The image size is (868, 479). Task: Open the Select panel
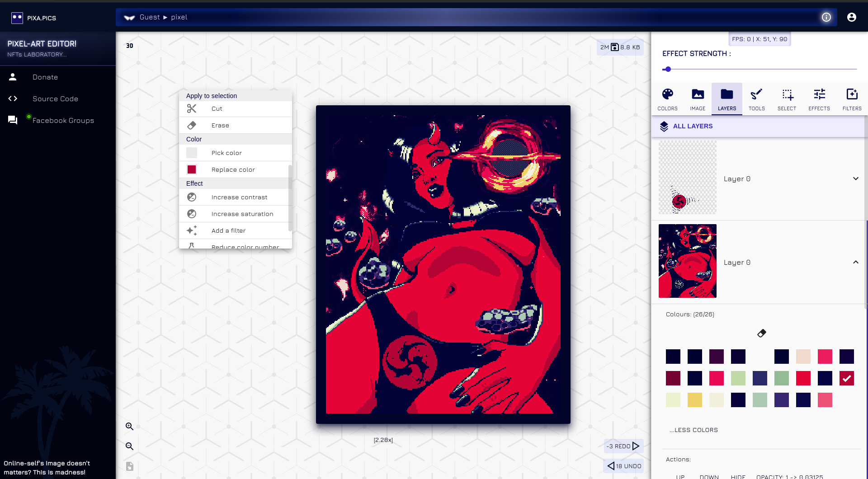tap(787, 99)
